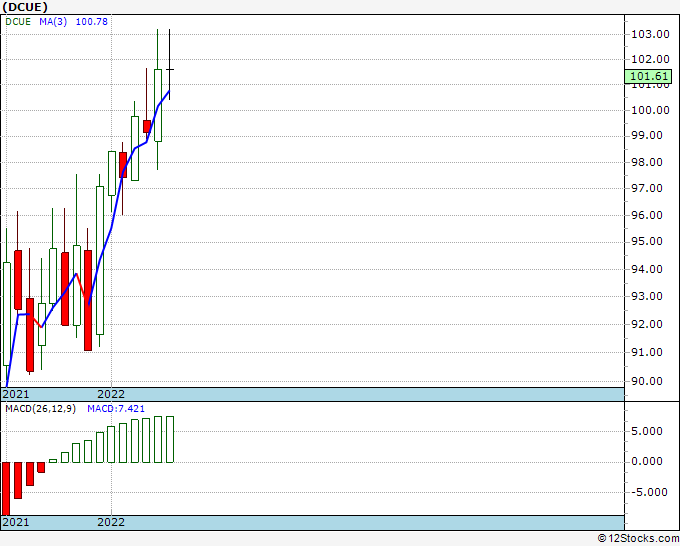Click the 2022 label on MACD timeline
The image size is (680, 546).
point(111,522)
